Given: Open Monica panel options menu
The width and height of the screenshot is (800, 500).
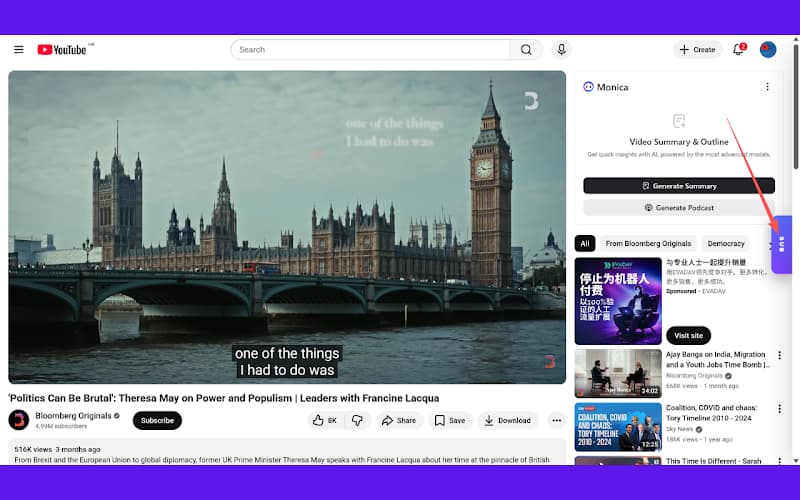Looking at the screenshot, I should click(x=767, y=87).
